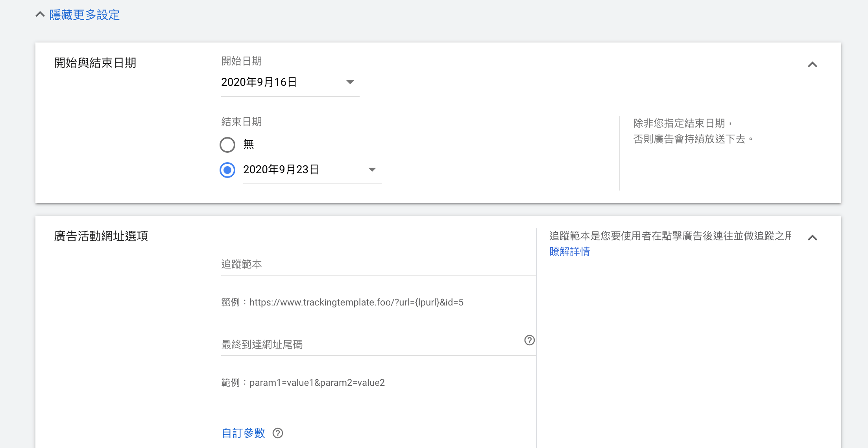Focus the 追蹤範本 input field

coord(378,265)
